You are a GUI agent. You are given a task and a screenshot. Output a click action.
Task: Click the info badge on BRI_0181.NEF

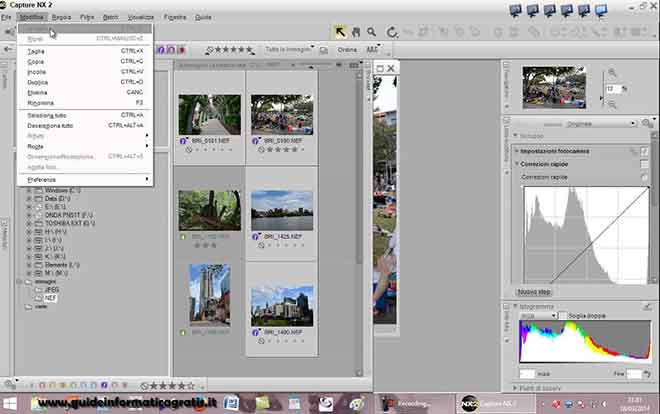click(x=183, y=141)
